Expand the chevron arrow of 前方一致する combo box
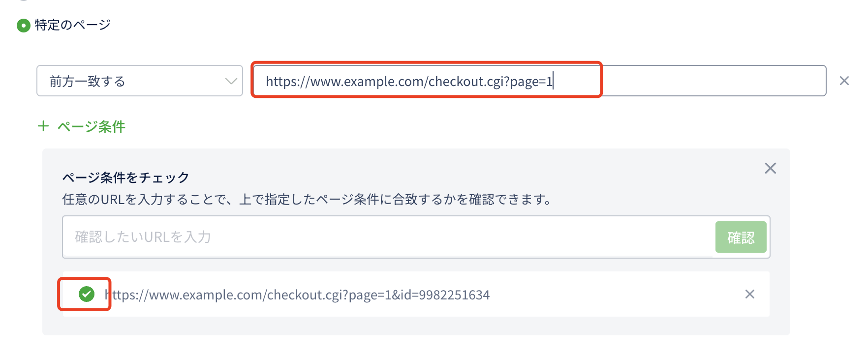Image resolution: width=868 pixels, height=355 pixels. pos(231,81)
